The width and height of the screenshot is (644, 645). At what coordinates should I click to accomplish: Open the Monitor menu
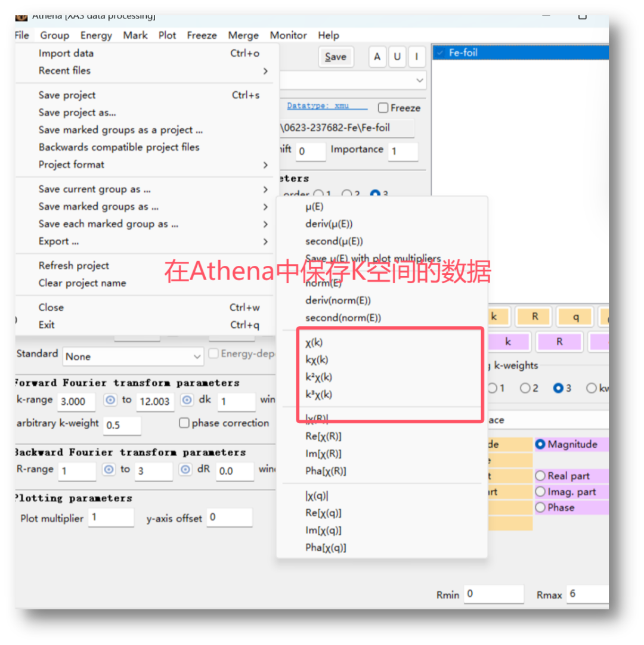click(x=289, y=35)
